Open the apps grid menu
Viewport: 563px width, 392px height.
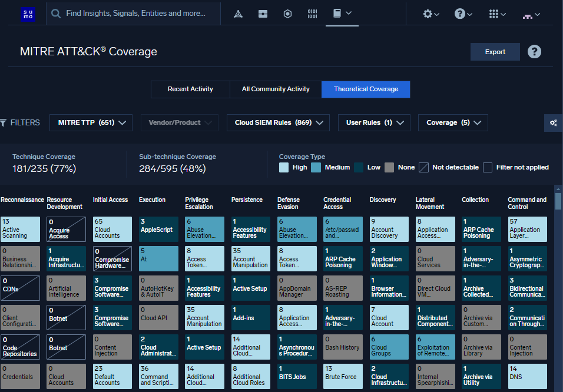point(497,14)
